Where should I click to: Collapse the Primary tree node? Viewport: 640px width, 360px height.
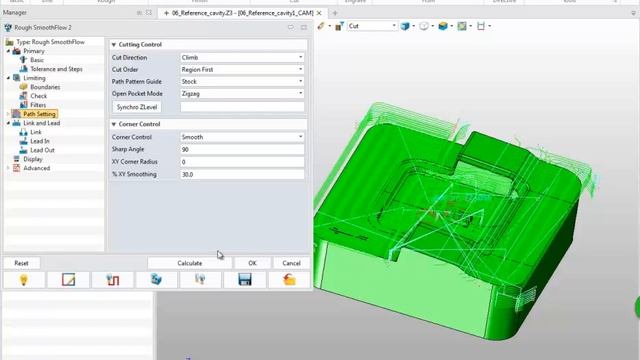click(x=8, y=51)
